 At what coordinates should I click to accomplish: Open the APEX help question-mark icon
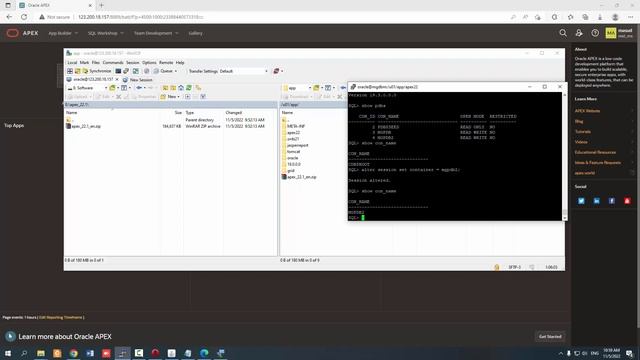595,33
